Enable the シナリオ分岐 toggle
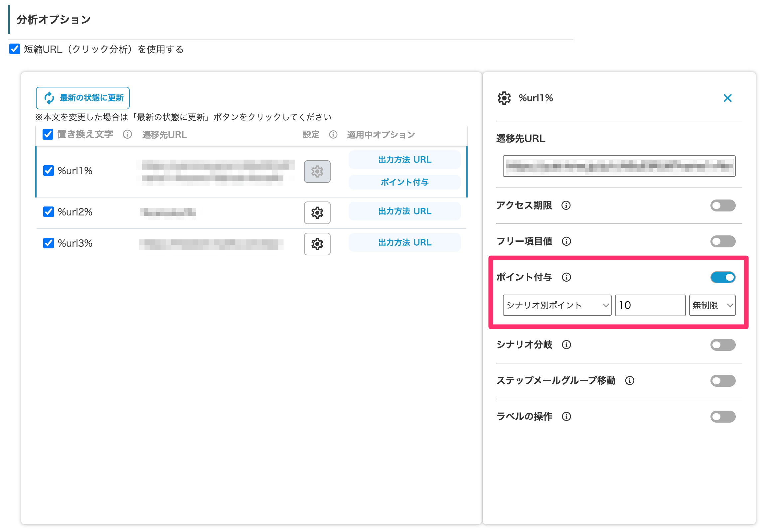Viewport: 765px width, 532px height. coord(723,345)
